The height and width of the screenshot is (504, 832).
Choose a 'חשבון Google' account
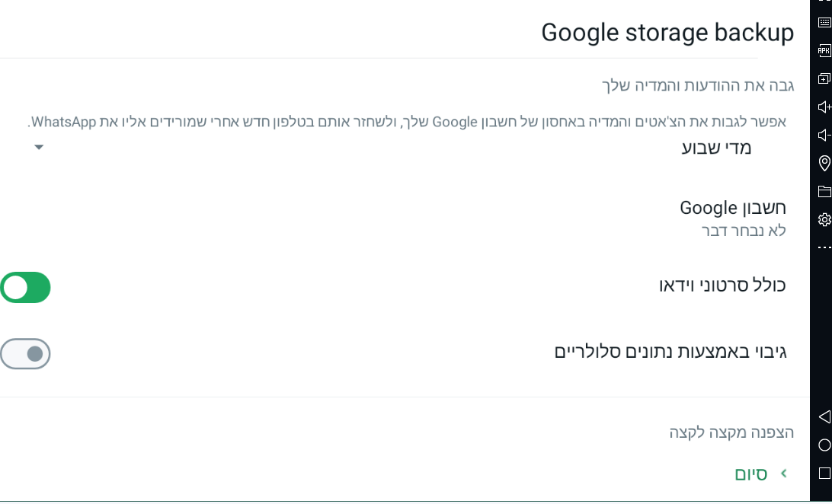[x=732, y=218]
